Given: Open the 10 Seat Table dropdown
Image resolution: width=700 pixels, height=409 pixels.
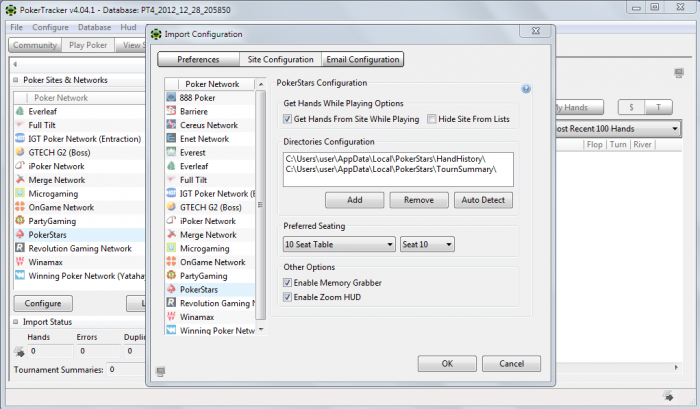Looking at the screenshot, I should tap(339, 244).
